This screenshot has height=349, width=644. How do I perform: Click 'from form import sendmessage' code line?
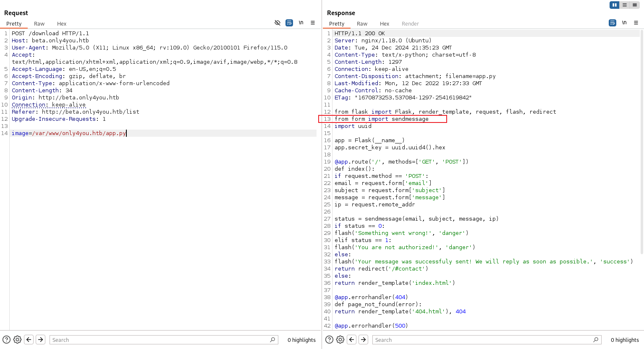[x=382, y=119]
